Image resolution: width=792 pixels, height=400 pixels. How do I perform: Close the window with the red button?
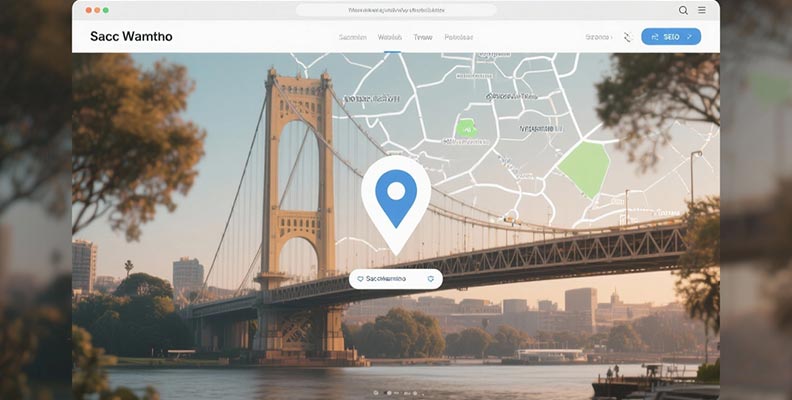(x=88, y=10)
